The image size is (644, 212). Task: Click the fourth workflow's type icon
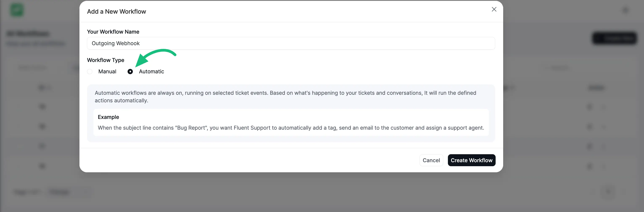point(42,146)
